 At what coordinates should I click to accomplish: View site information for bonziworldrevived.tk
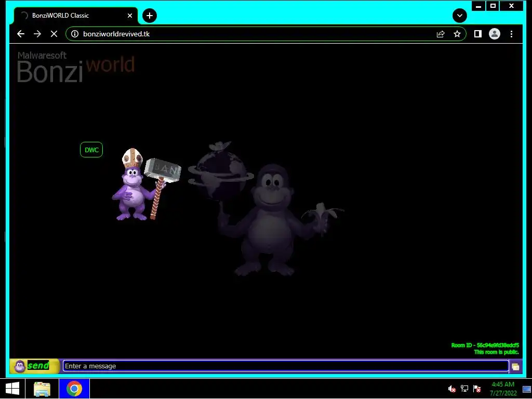[75, 34]
